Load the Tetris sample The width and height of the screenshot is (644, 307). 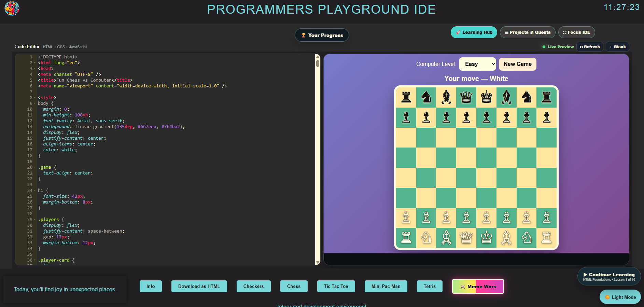coord(430,287)
